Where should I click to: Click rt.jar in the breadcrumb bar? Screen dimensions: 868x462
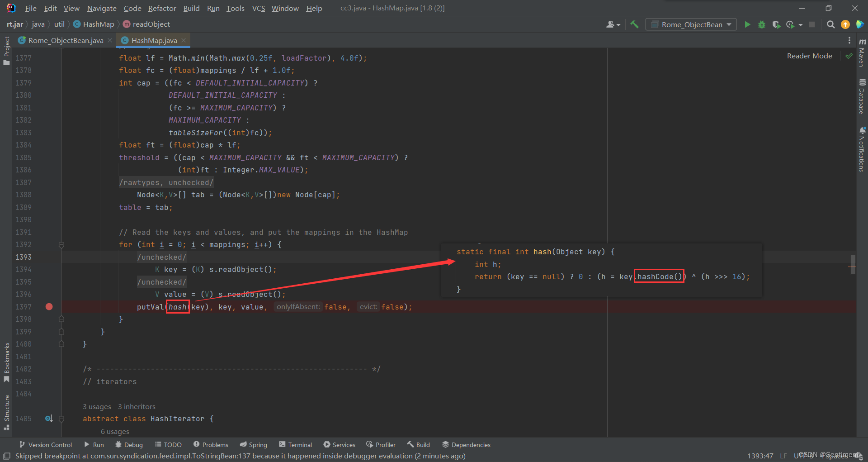click(x=14, y=24)
